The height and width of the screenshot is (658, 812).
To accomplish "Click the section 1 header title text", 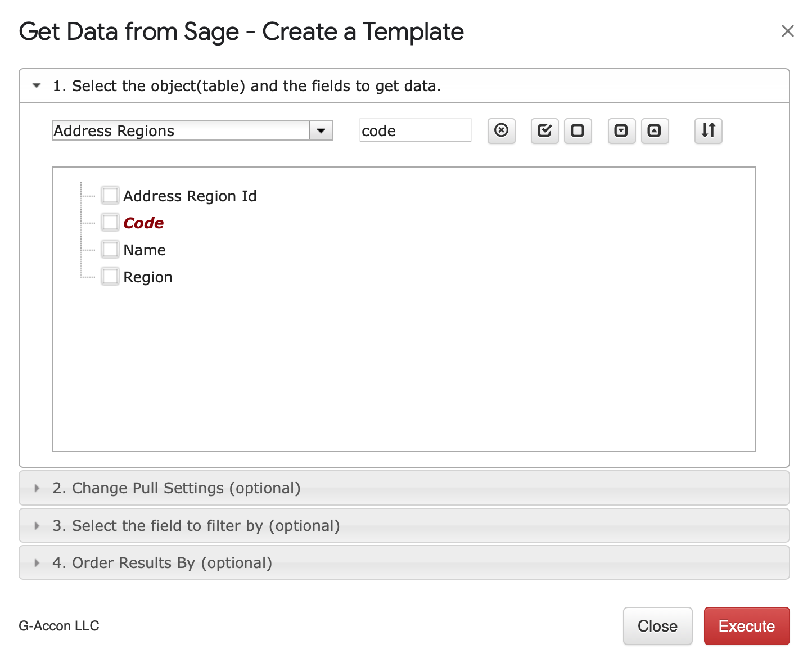I will [x=247, y=86].
